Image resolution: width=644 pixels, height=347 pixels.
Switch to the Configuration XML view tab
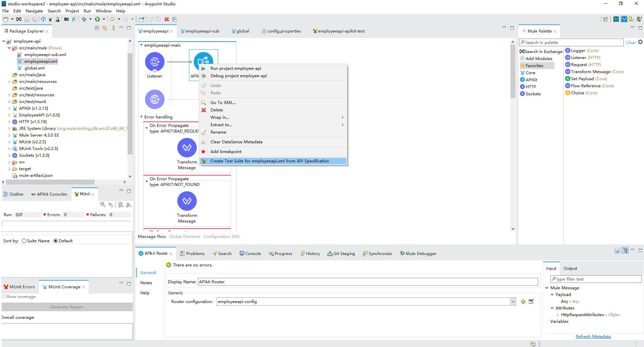pyautogui.click(x=222, y=237)
